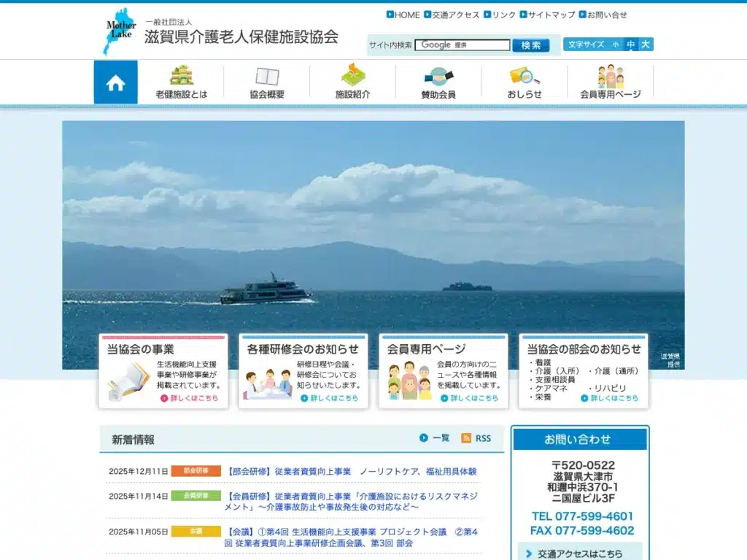Click 詳しくはこちら in the 各種研修会のお知らせ card
This screenshot has height=560, width=747.
point(330,398)
